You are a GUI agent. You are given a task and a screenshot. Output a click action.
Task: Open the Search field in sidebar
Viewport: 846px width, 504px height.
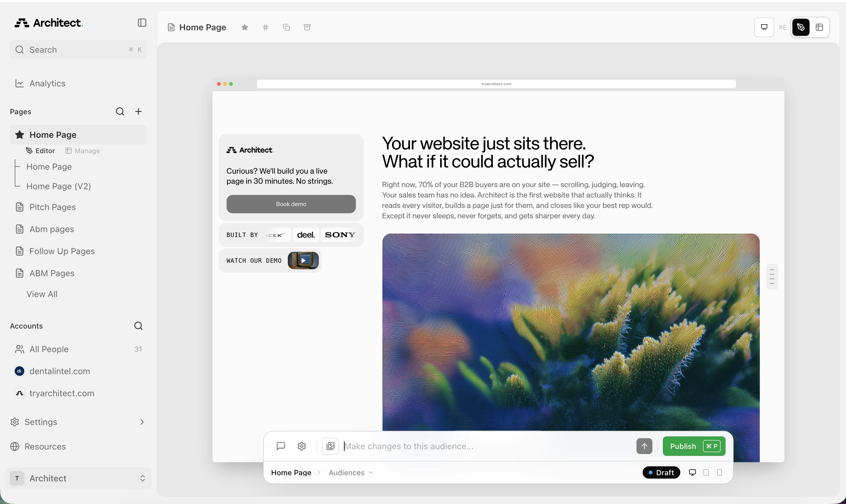click(78, 50)
